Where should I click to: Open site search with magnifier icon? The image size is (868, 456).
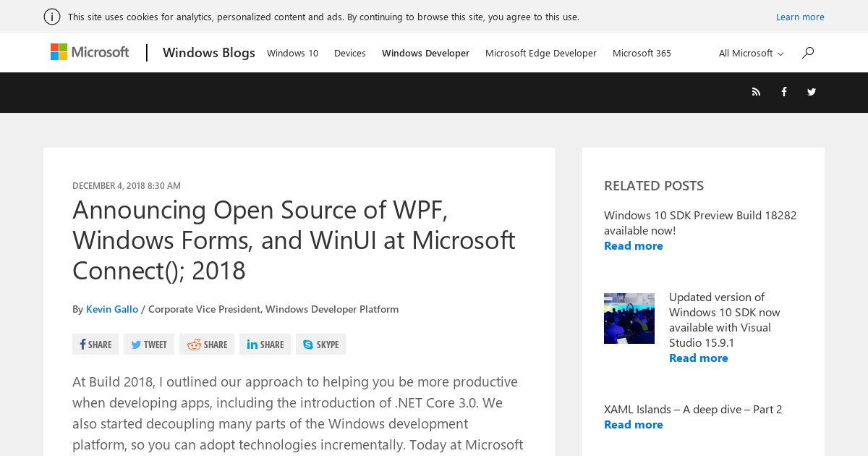point(808,52)
